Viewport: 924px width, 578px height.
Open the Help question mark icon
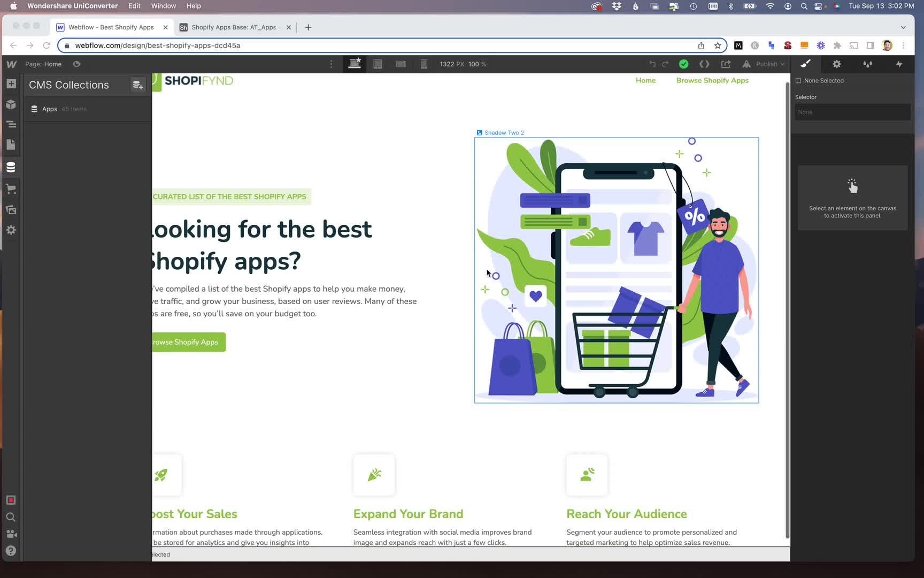11,551
